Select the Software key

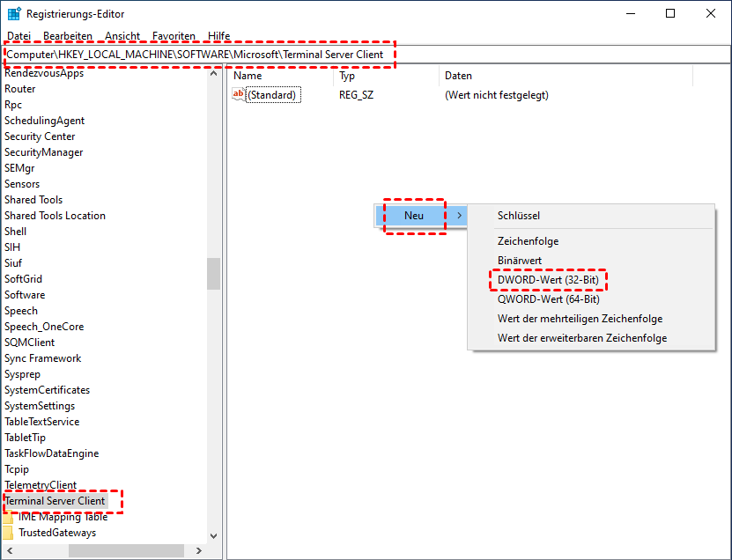[25, 295]
